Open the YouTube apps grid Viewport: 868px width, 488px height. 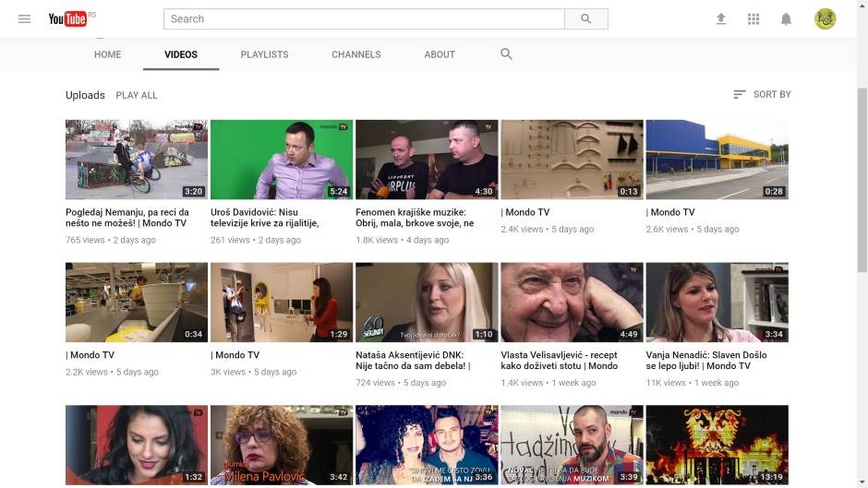[x=753, y=19]
